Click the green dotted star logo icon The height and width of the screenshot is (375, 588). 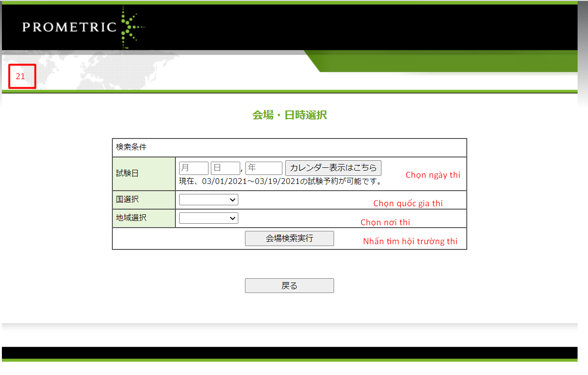(x=128, y=27)
